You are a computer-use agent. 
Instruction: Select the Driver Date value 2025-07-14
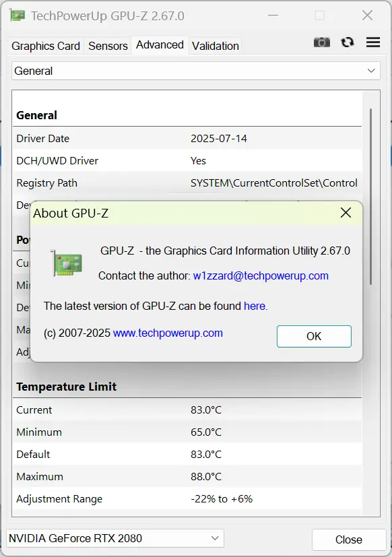[219, 139]
